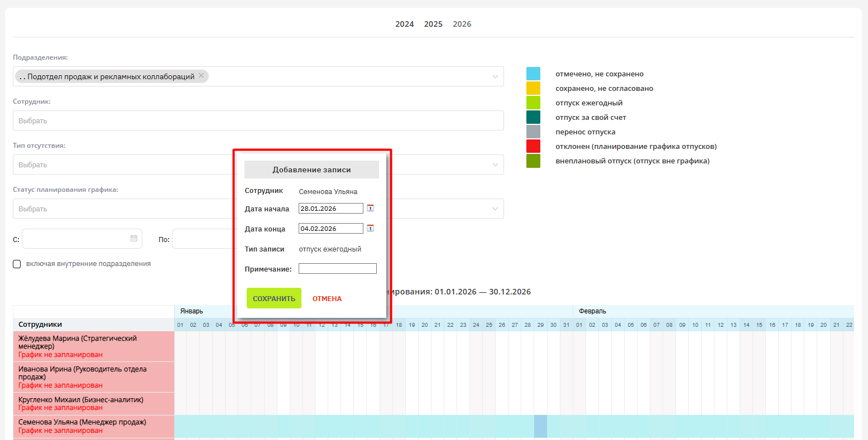Click the blue отмечено, не сохранено swatch
This screenshot has width=868, height=440.
533,74
